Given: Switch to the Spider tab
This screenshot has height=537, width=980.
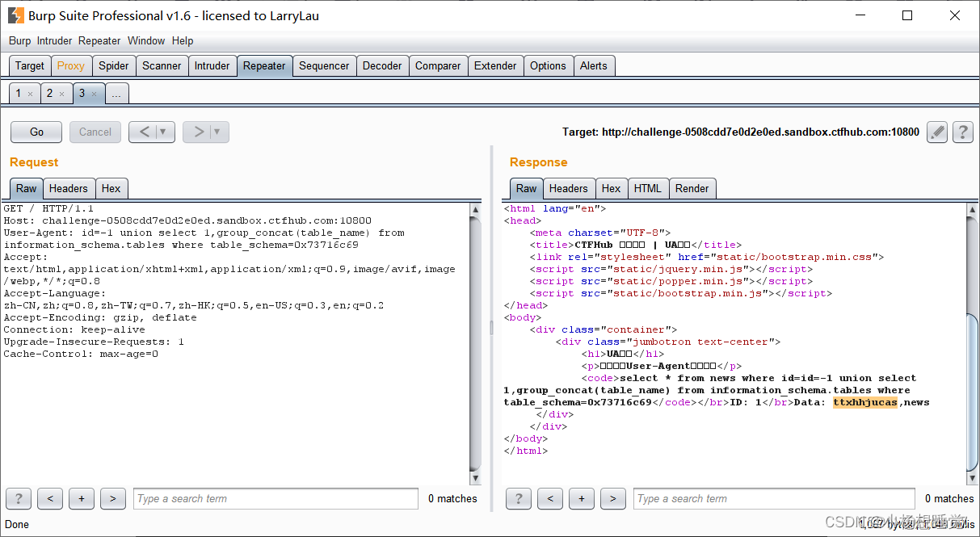Looking at the screenshot, I should (x=114, y=66).
